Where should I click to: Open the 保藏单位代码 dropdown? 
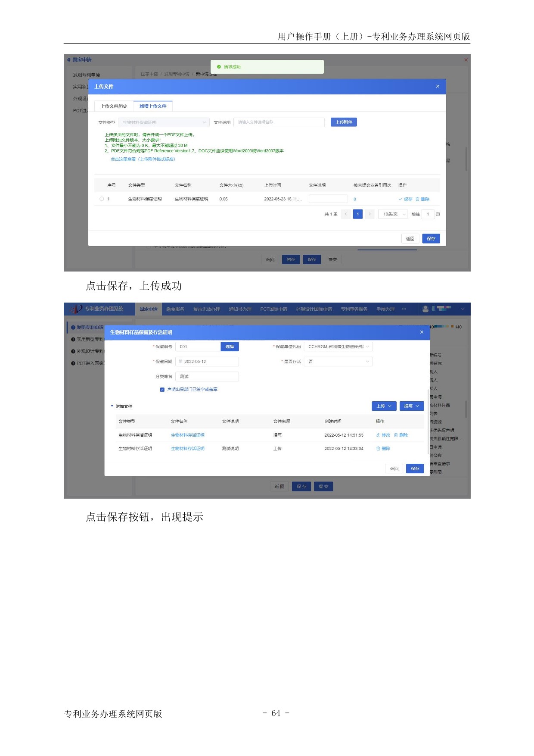click(x=338, y=347)
